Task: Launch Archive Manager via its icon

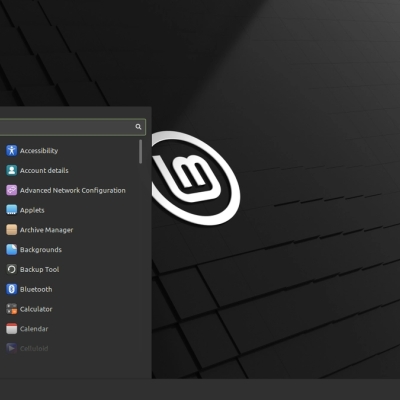Action: (11, 230)
